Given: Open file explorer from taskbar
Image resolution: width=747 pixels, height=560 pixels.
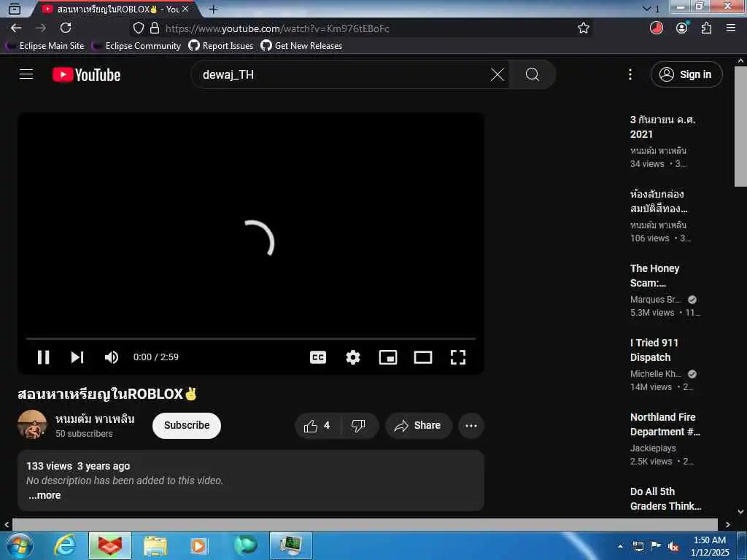Looking at the screenshot, I should point(155,545).
